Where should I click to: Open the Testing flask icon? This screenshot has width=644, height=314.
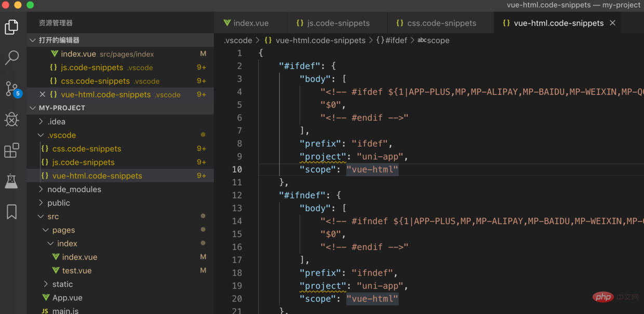pyautogui.click(x=11, y=181)
